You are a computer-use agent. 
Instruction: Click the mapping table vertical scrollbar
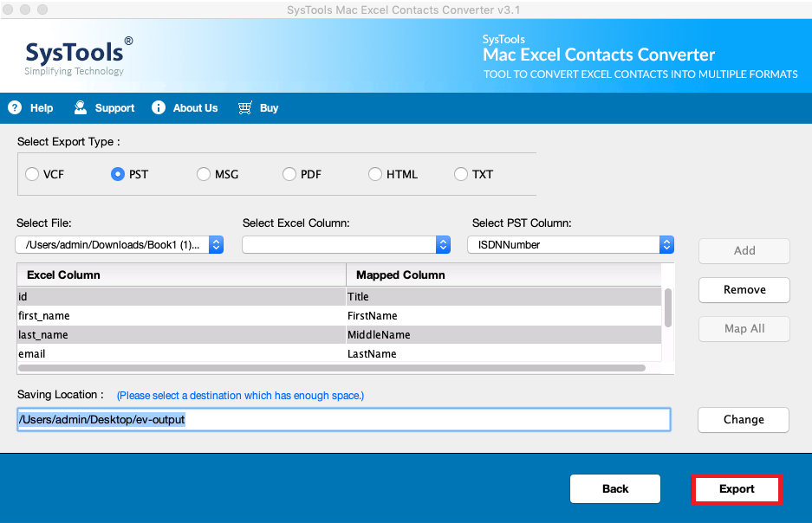coord(668,308)
